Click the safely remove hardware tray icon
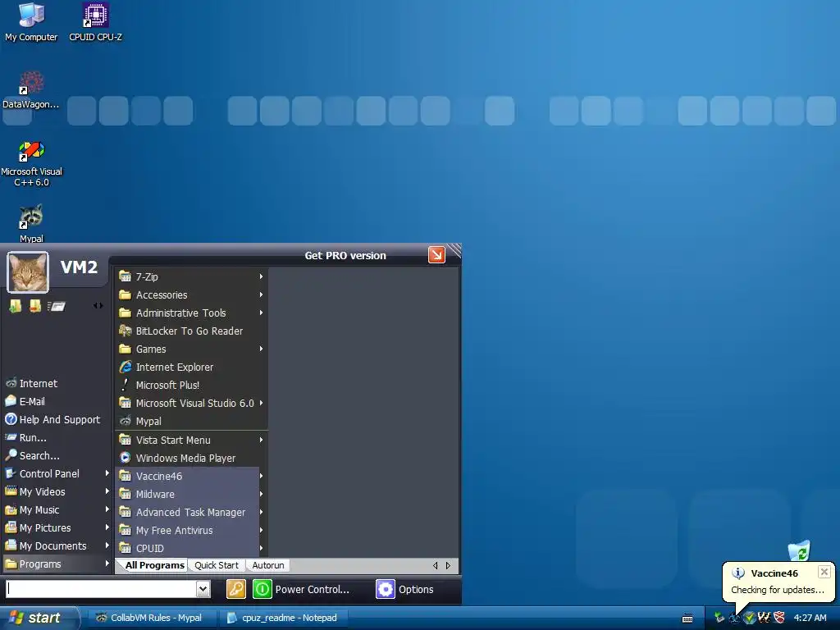The width and height of the screenshot is (840, 630). point(719,618)
